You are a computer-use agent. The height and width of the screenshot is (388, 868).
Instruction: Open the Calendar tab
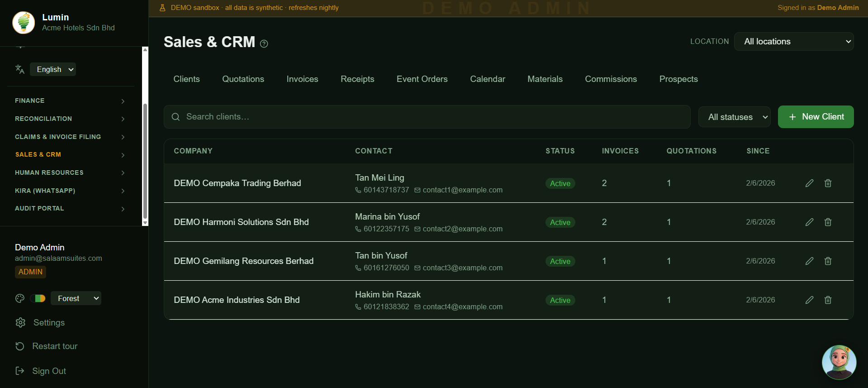[x=488, y=79]
